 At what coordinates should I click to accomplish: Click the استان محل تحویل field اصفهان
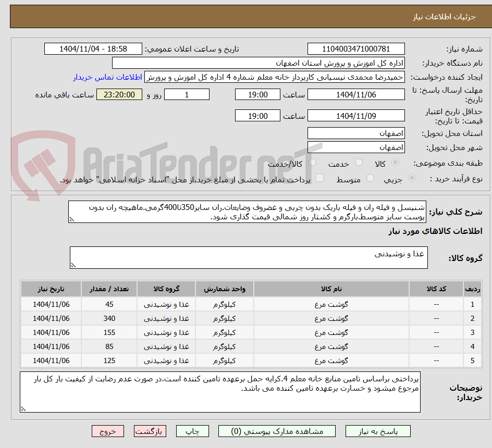point(356,133)
